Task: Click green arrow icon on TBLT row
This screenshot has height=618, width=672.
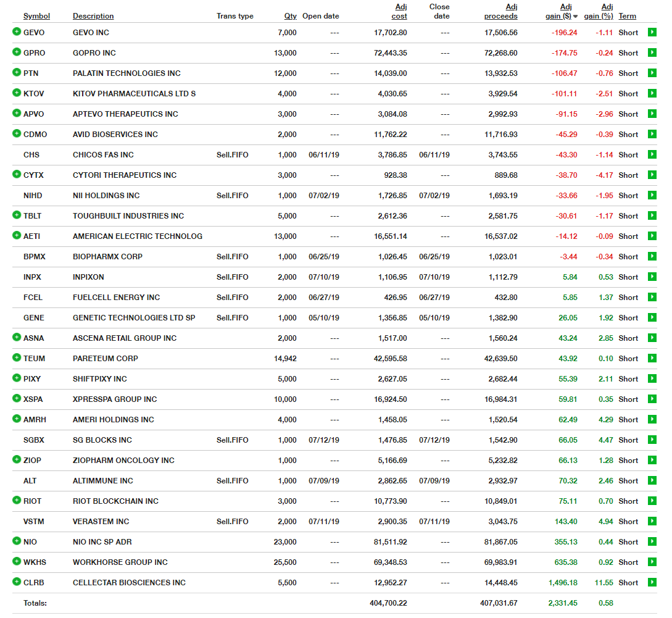Action: tap(652, 215)
